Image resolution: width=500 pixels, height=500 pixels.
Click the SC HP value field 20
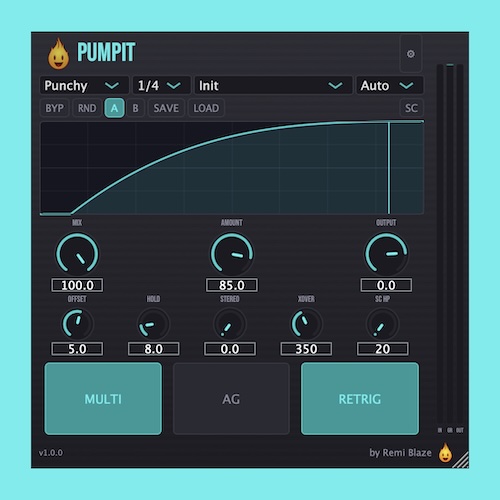tap(382, 349)
